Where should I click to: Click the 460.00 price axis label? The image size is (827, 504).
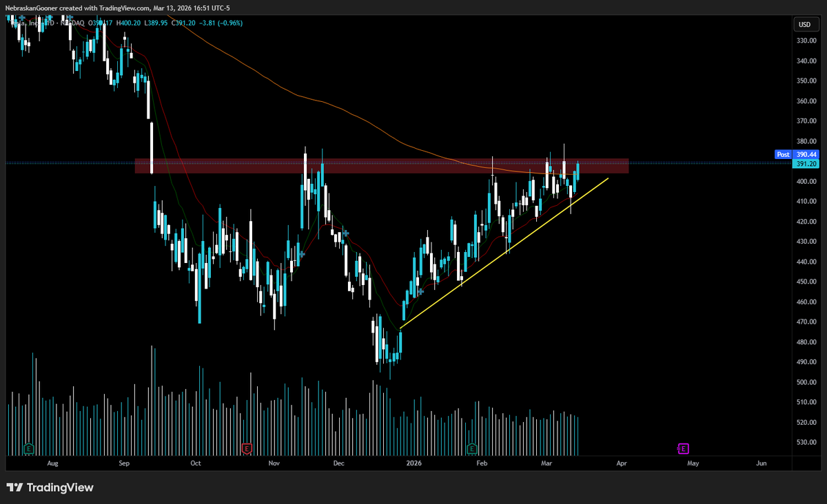pyautogui.click(x=806, y=302)
